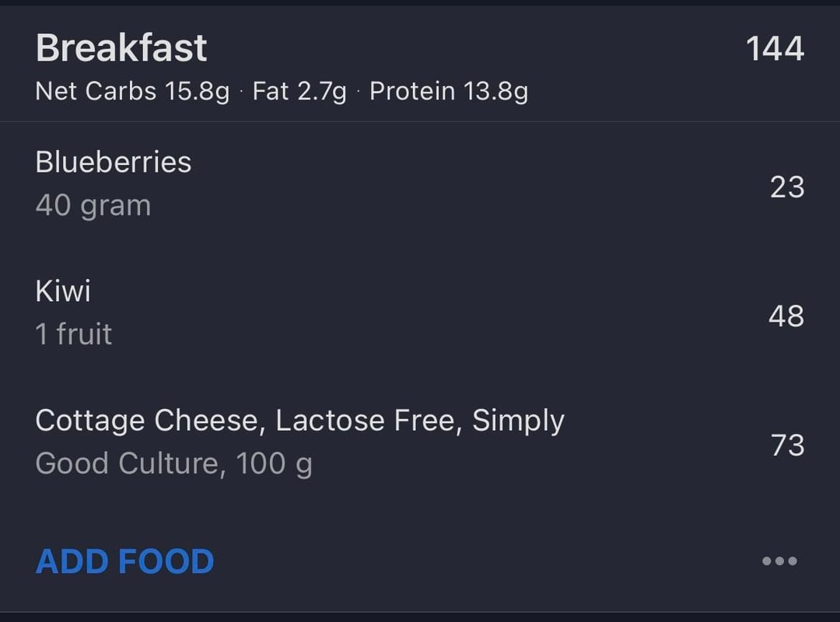Click the Lactose Free text
Image resolution: width=840 pixels, height=622 pixels.
369,421
